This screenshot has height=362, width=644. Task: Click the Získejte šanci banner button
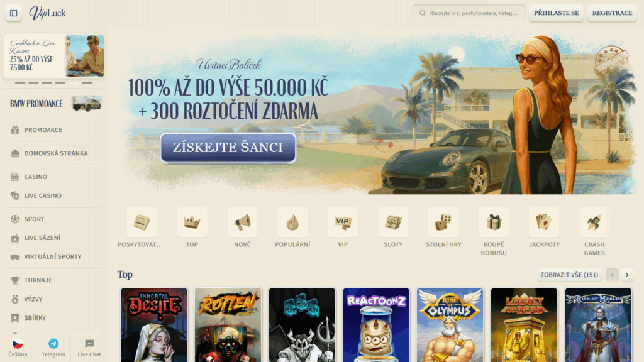pos(228,148)
